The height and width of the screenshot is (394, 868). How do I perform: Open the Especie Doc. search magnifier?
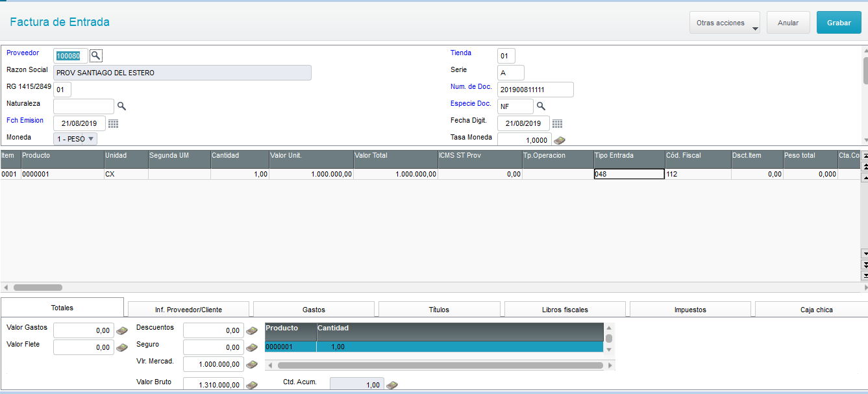(x=541, y=106)
